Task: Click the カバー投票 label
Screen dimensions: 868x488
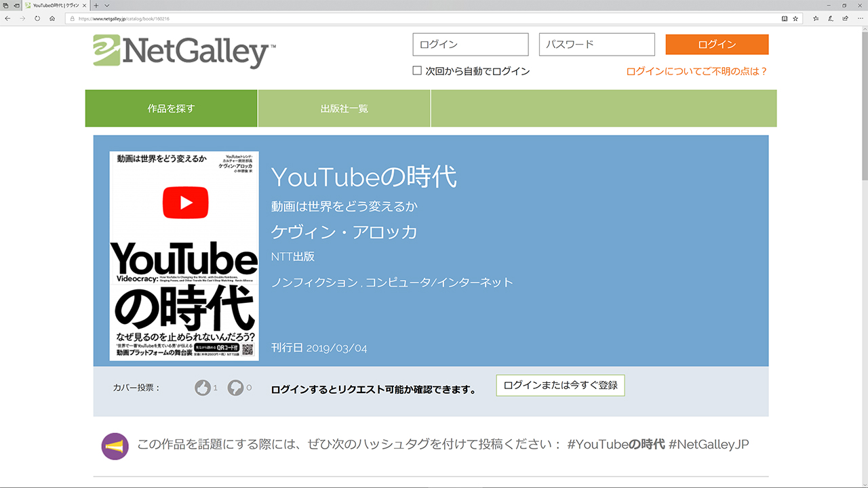Action: click(137, 388)
